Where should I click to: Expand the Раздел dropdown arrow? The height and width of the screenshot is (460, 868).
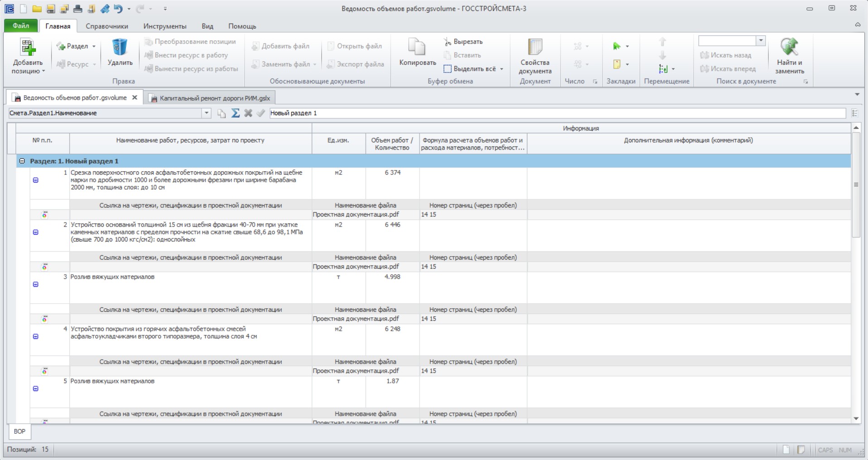click(x=94, y=46)
